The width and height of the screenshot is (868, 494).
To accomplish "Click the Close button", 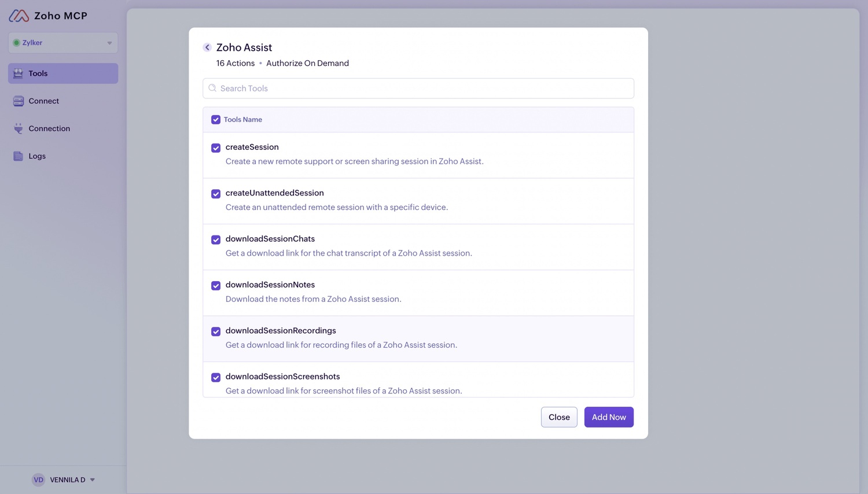I will [559, 417].
